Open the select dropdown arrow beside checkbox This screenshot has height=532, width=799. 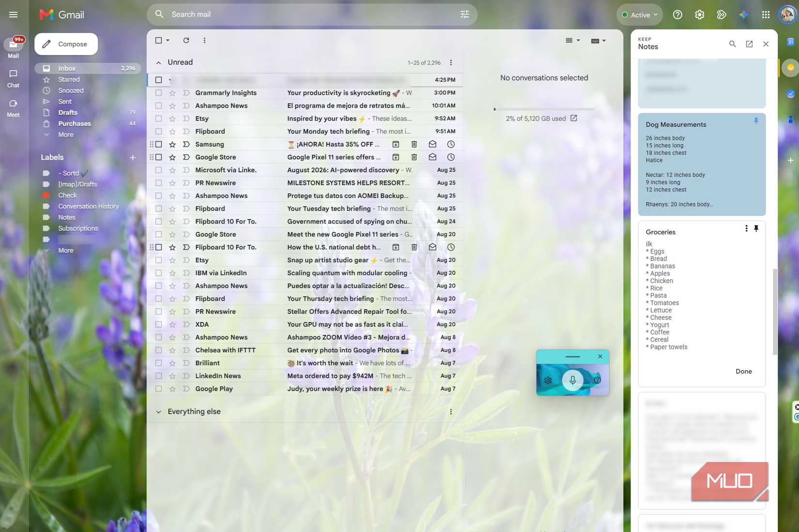[168, 40]
